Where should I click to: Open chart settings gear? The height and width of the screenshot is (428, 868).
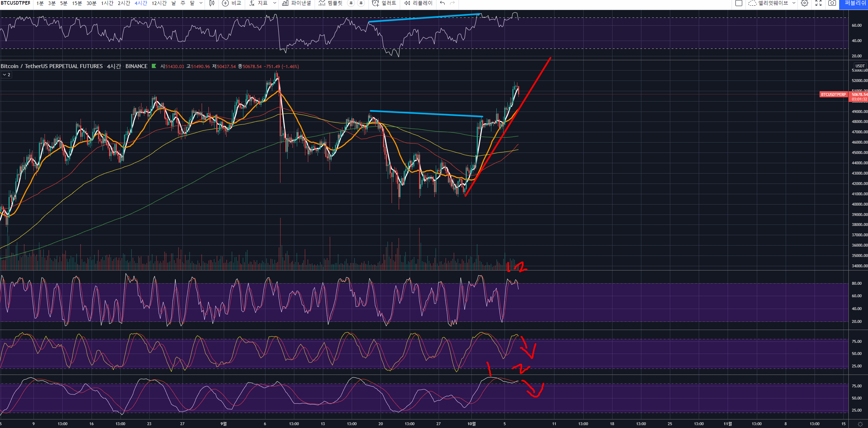click(x=805, y=3)
